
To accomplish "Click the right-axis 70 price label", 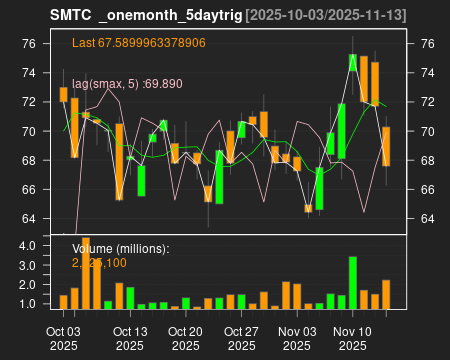I will [x=428, y=131].
